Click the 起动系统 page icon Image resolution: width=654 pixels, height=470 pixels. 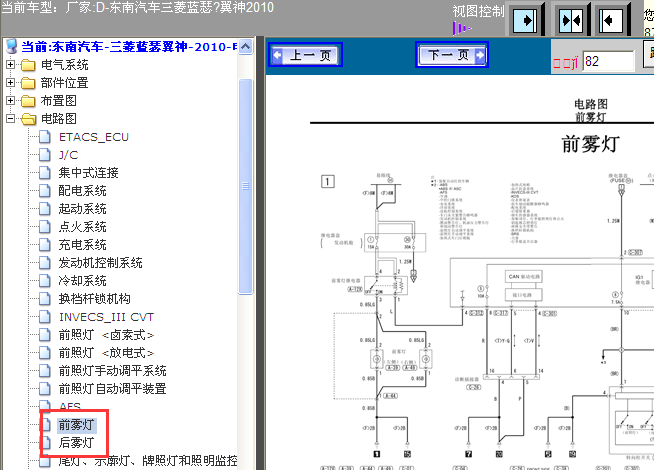coord(45,209)
